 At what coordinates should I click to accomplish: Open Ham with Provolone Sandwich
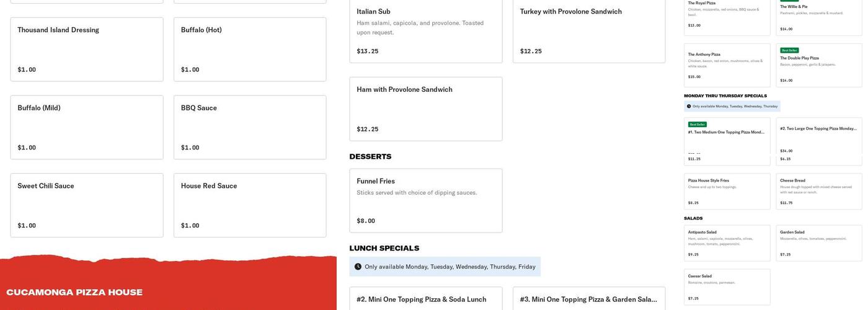click(426, 108)
